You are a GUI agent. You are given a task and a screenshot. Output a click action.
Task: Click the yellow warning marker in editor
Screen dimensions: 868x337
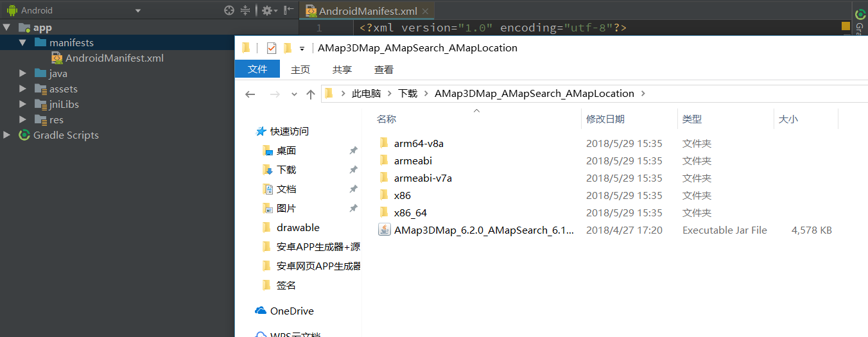tap(846, 26)
